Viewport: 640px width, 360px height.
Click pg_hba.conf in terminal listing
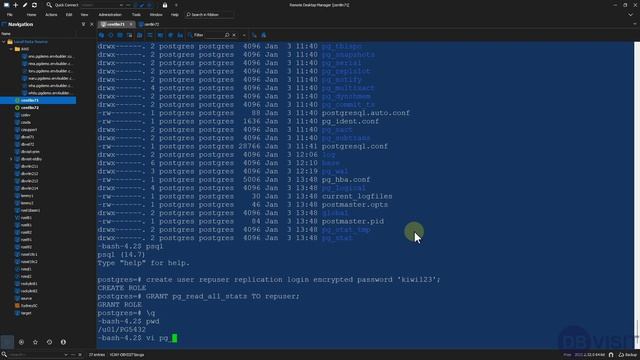(346, 180)
